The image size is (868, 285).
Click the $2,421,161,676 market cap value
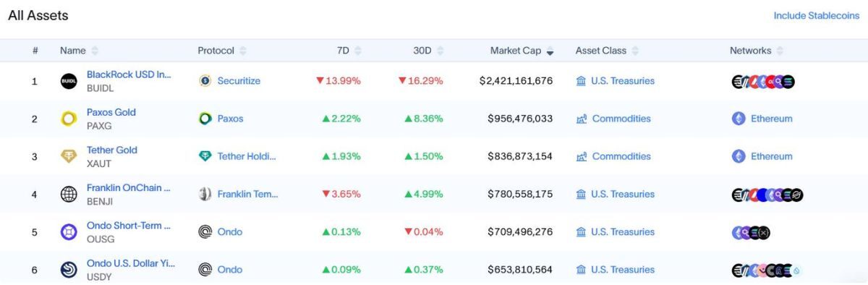[x=516, y=81]
